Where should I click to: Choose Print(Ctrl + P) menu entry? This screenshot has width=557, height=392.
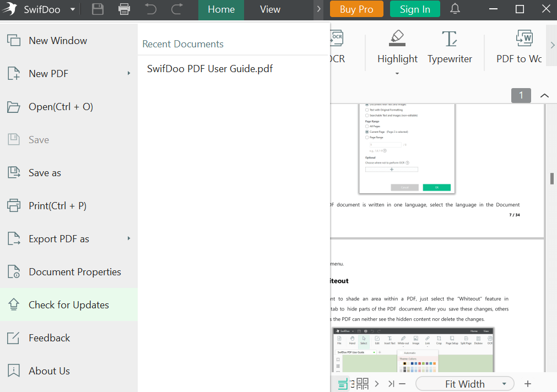[x=68, y=205]
